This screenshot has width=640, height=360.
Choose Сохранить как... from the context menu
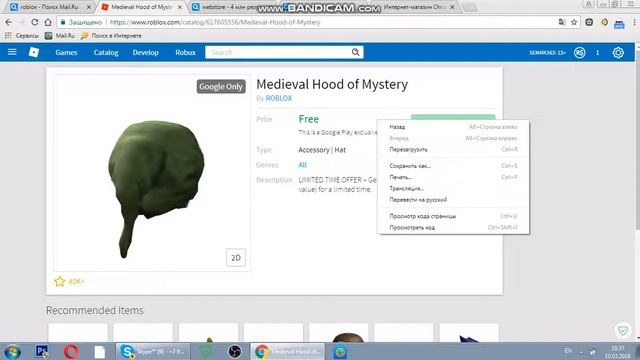(x=453, y=166)
